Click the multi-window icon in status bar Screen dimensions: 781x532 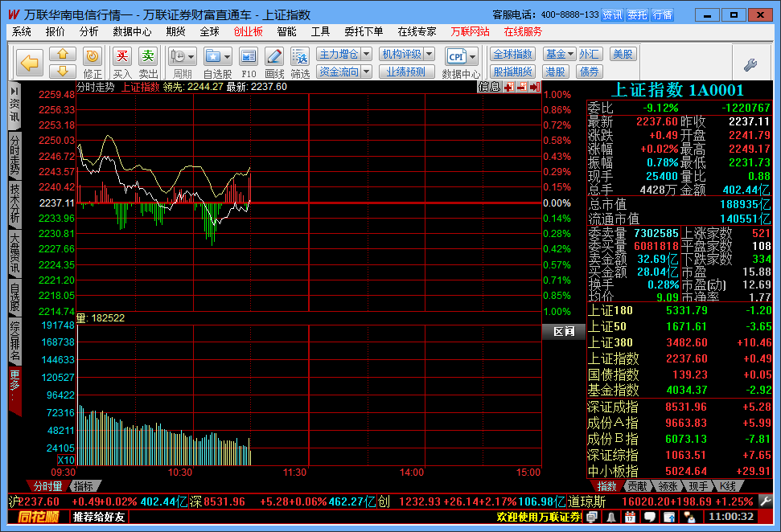[591, 517]
